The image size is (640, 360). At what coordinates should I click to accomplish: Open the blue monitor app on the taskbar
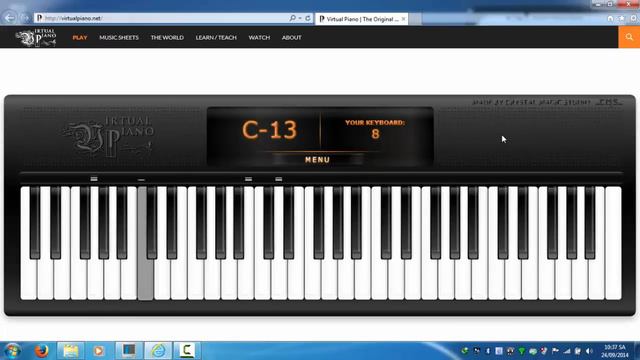[129, 351]
